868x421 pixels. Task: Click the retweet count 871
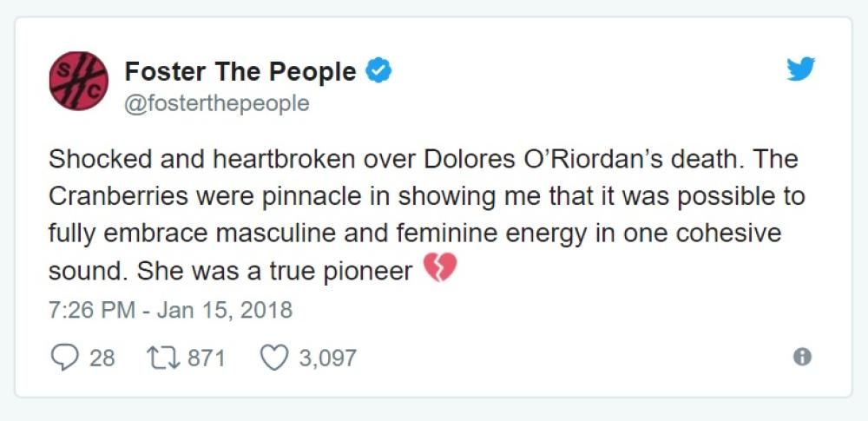207,358
